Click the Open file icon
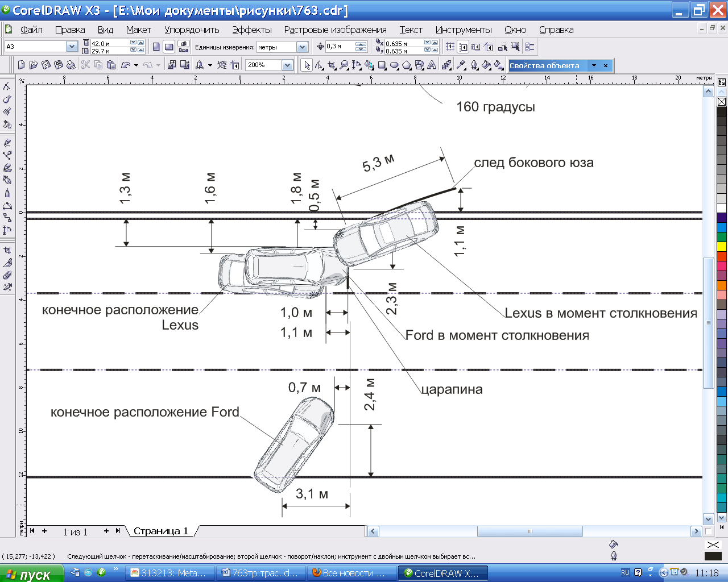 34,65
